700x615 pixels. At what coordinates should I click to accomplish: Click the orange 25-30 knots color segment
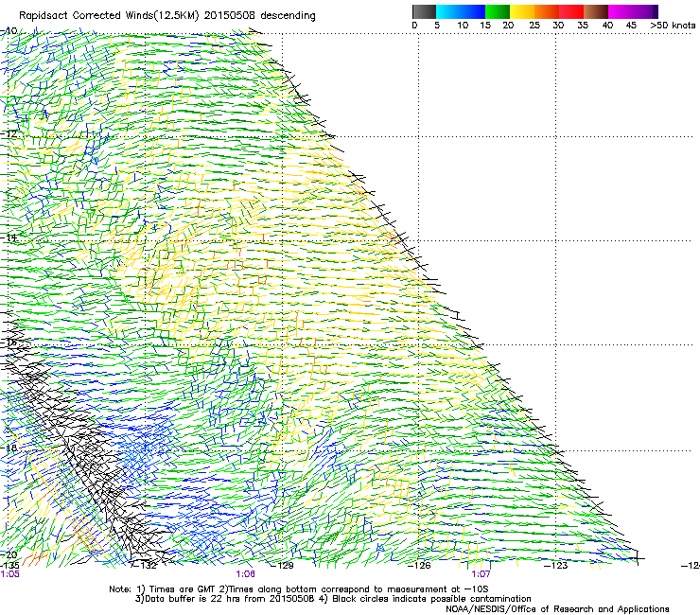tap(547, 11)
